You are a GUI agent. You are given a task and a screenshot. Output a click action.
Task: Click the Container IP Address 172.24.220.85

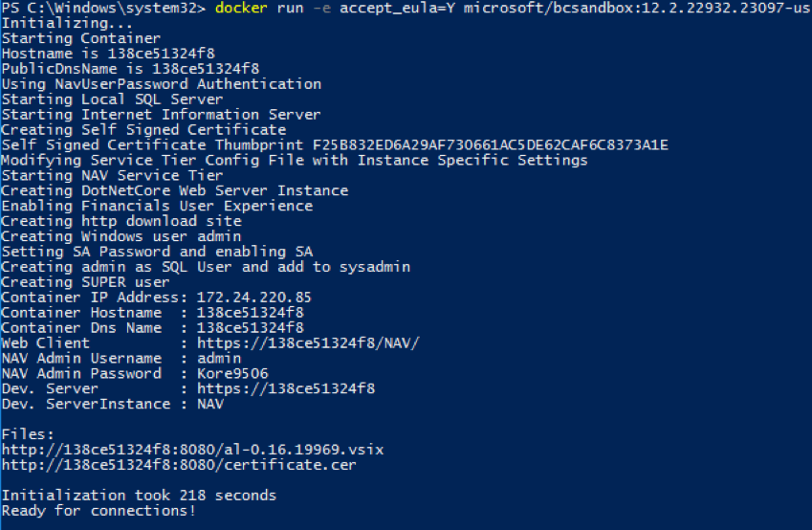[x=253, y=298]
